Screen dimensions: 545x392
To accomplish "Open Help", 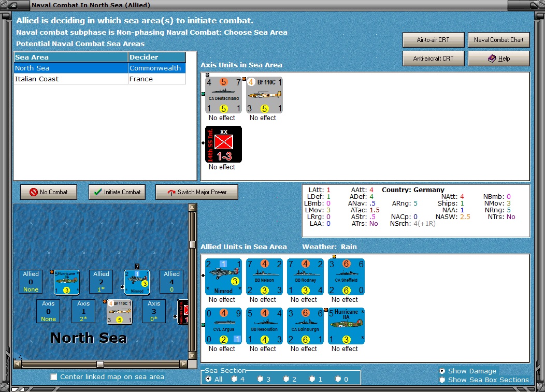I will (x=499, y=59).
